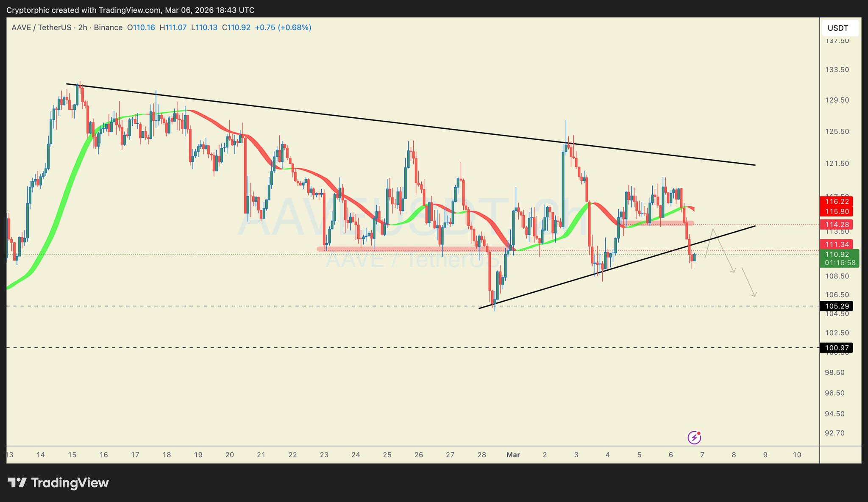868x502 pixels.
Task: Select the red 114.28 price label
Action: [x=836, y=224]
